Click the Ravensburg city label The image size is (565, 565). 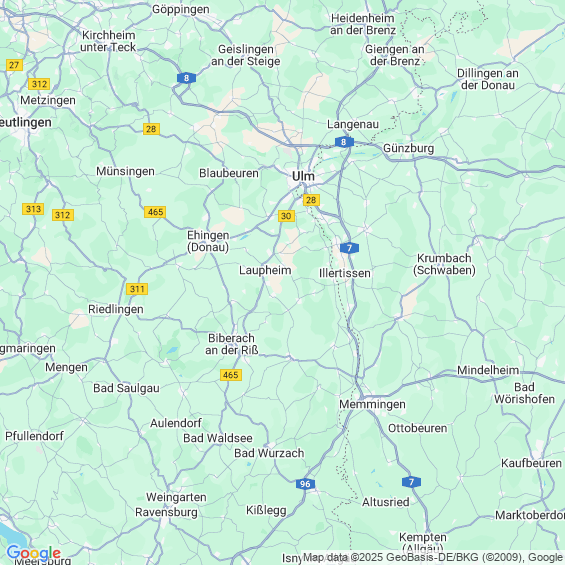166,512
